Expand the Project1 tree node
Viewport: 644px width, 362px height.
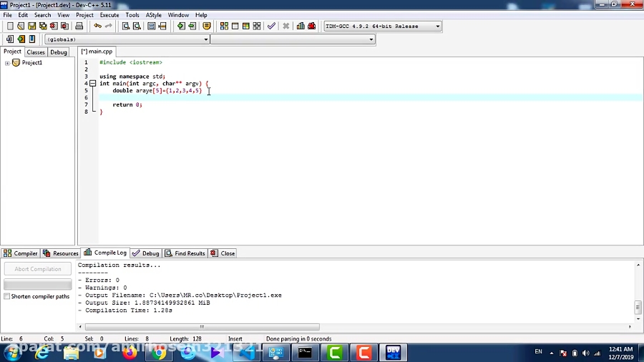[x=7, y=63]
